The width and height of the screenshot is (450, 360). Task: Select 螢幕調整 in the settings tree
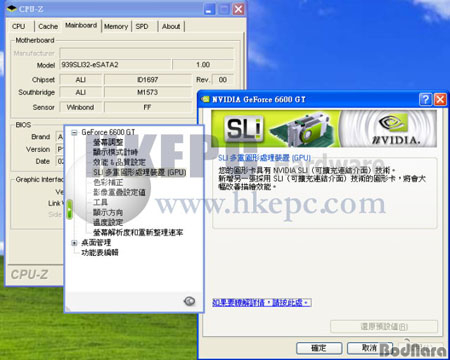coord(108,142)
